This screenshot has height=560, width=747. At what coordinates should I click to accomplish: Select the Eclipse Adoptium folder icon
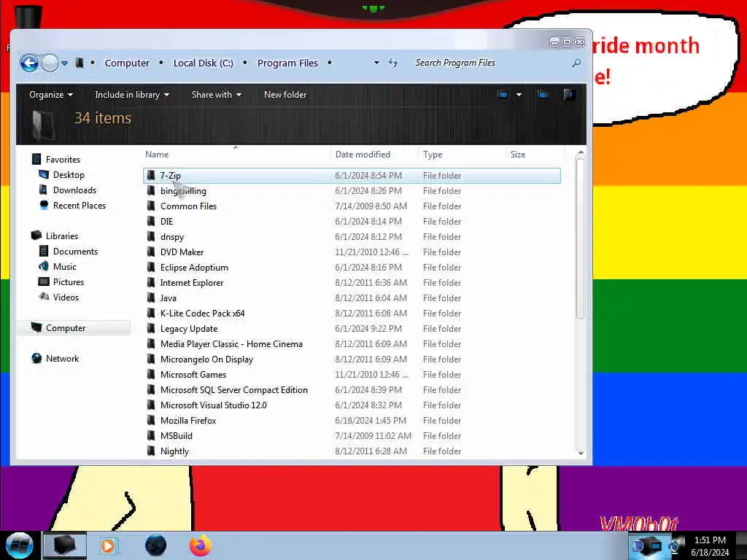[151, 267]
